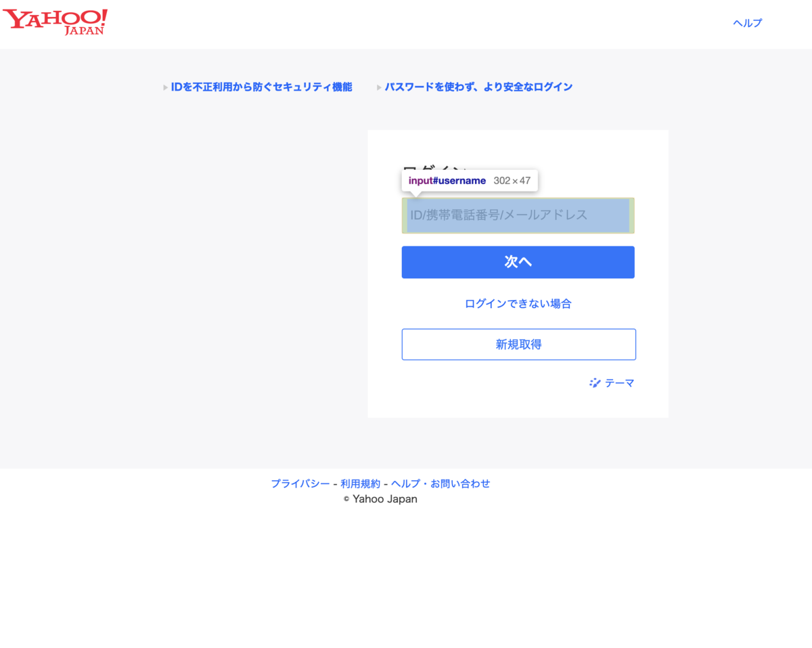Open the 利用規約 footer link

click(x=361, y=483)
